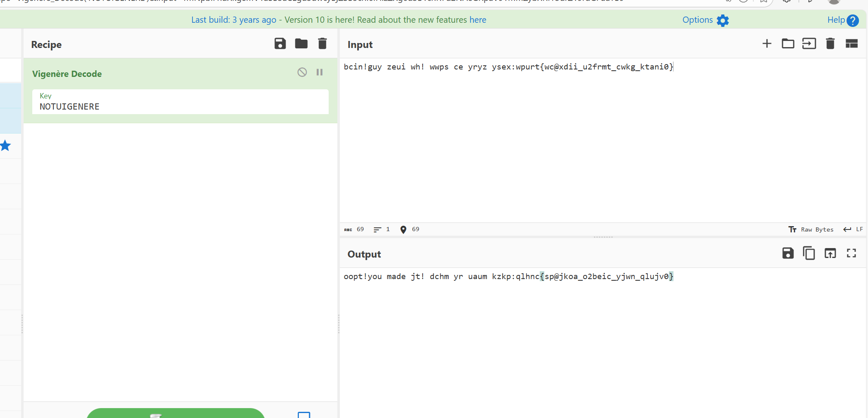
Task: Open folder as input
Action: [x=788, y=44]
